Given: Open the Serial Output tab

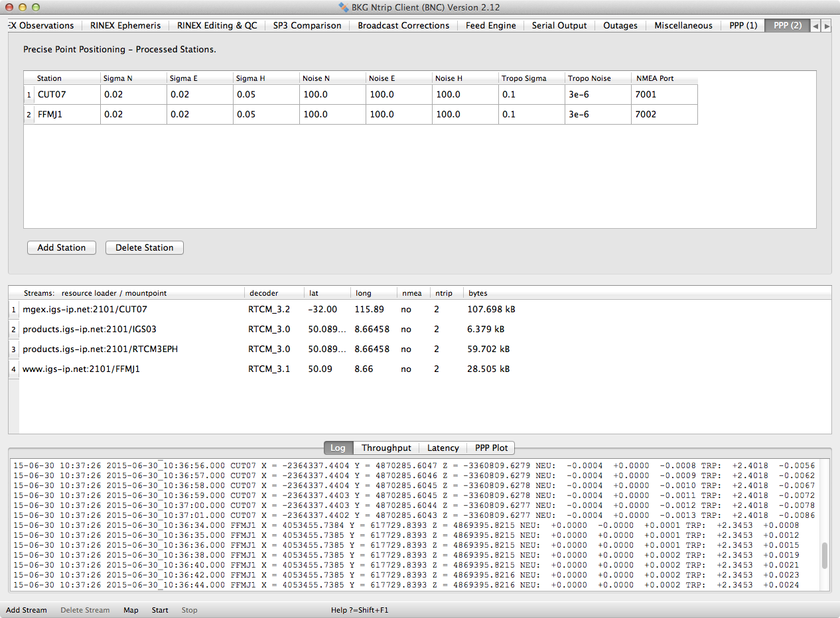Looking at the screenshot, I should click(559, 25).
